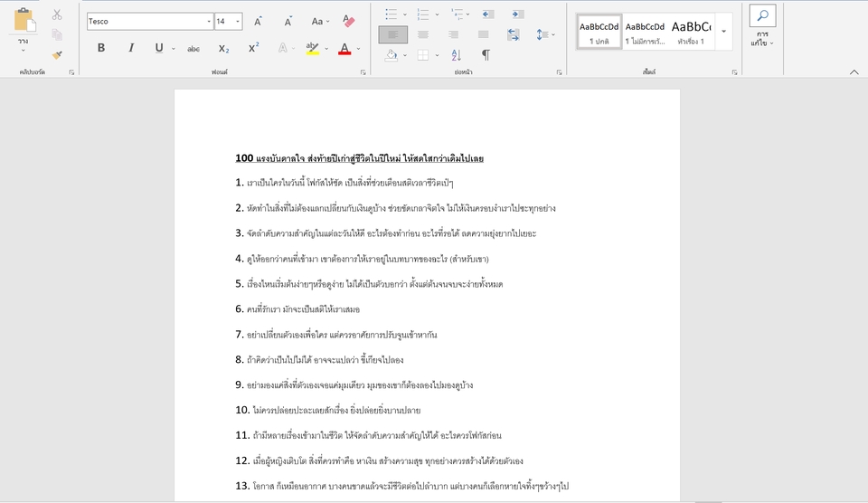The image size is (868, 503).
Task: Click the Paste clipboard icon
Action: [x=24, y=20]
